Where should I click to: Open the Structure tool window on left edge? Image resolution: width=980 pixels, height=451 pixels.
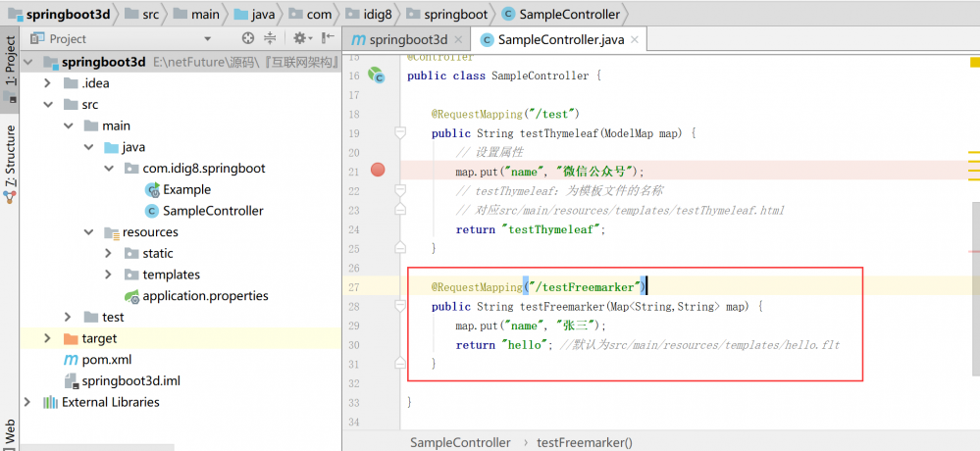point(10,162)
